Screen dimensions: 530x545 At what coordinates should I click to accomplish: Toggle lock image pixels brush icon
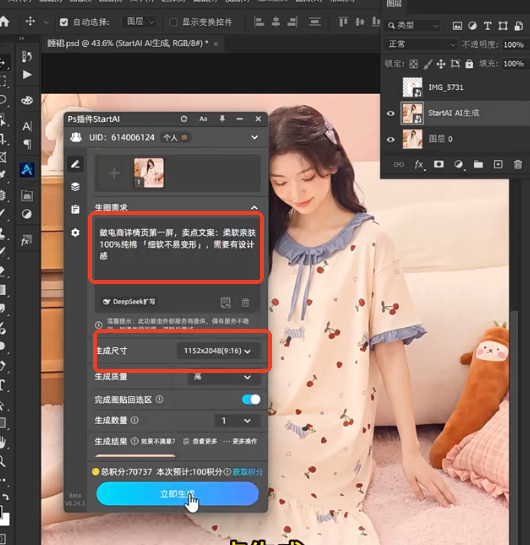pos(427,64)
